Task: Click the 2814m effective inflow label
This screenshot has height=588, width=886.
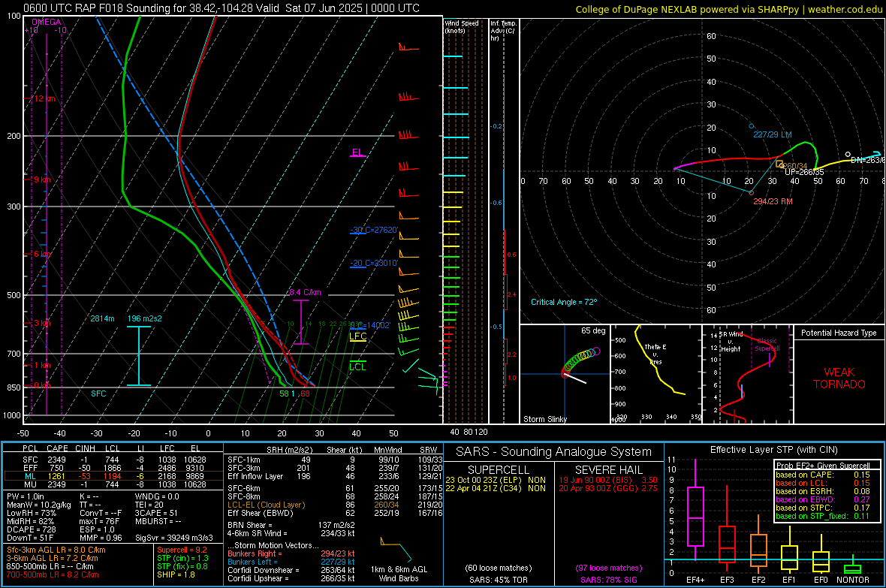Action: pyautogui.click(x=102, y=319)
